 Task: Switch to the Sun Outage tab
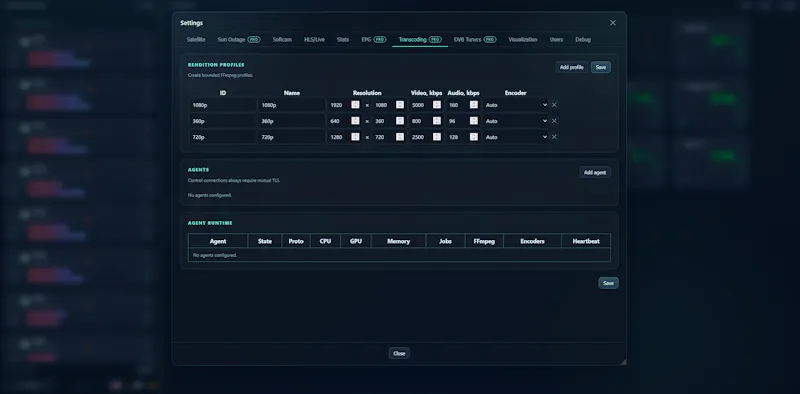[239, 39]
